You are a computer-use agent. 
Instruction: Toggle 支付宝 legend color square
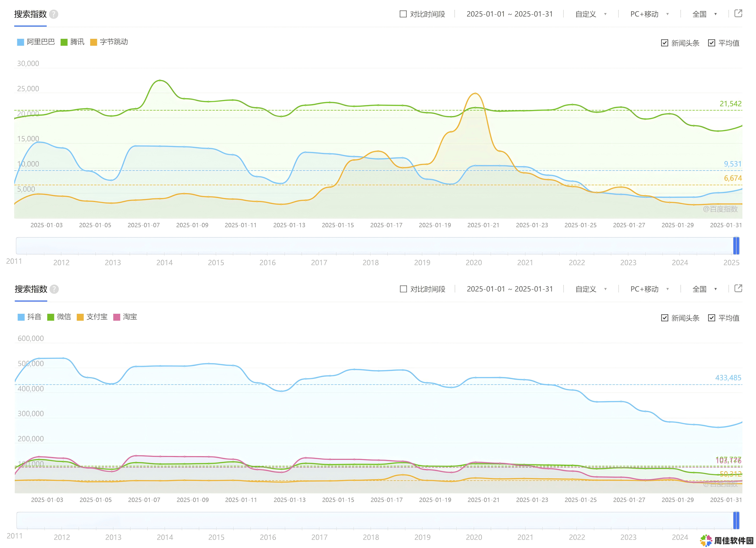coord(80,317)
